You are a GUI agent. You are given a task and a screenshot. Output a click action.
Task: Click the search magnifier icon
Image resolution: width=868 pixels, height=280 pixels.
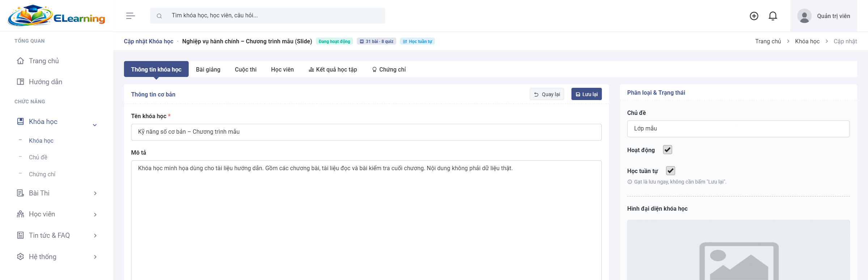[159, 16]
